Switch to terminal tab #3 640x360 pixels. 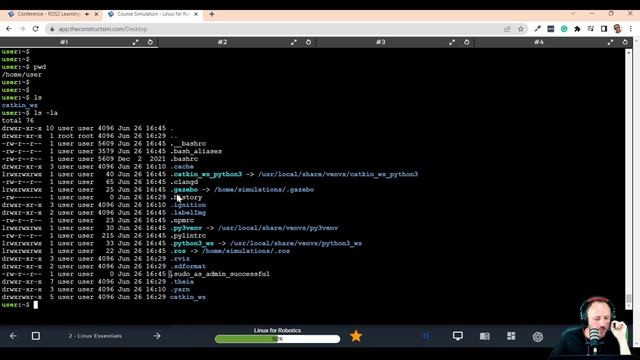click(x=381, y=42)
